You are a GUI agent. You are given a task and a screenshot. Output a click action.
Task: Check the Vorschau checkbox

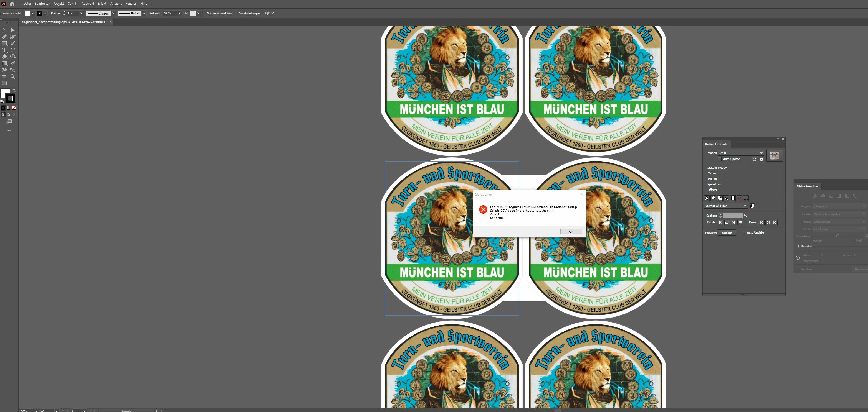pos(798,269)
